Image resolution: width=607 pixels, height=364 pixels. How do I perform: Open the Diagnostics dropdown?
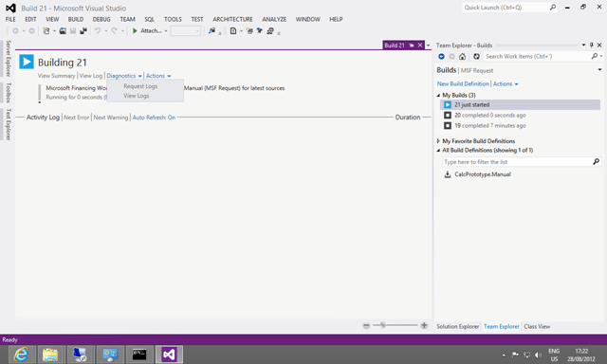(x=124, y=76)
